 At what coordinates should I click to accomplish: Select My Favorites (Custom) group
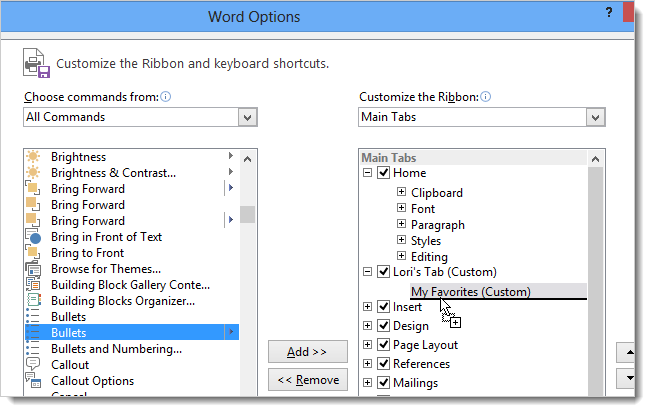[471, 291]
